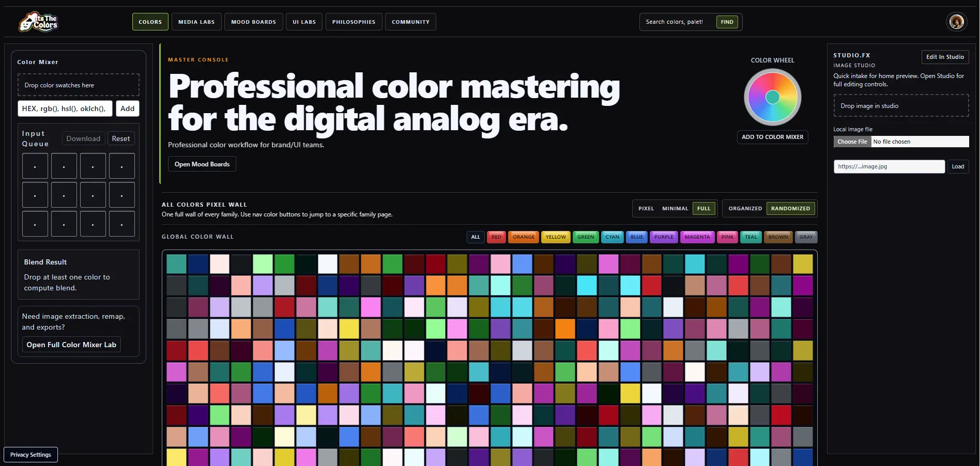Filter wall by YELLOW family
Screen dimensions: 980x466
[x=556, y=237]
